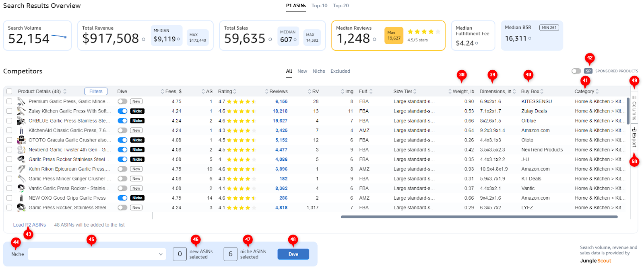
Task: Open the NEW OXO Good Grips thumbnail
Action: pos(21,198)
